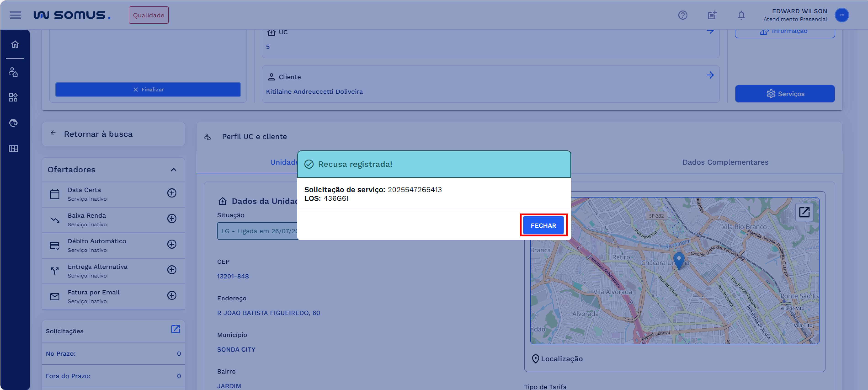Open the Cliente details arrow
The height and width of the screenshot is (390, 868).
coord(710,75)
